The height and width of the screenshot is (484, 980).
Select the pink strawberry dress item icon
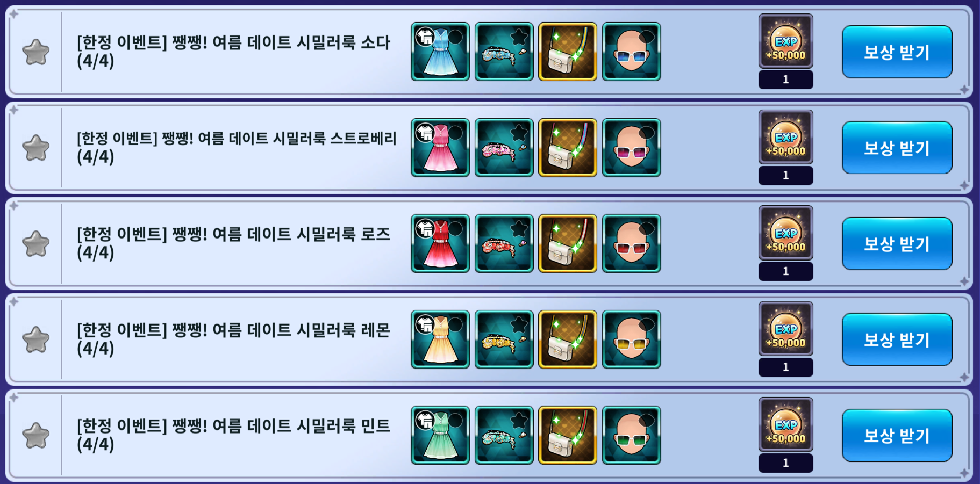440,148
